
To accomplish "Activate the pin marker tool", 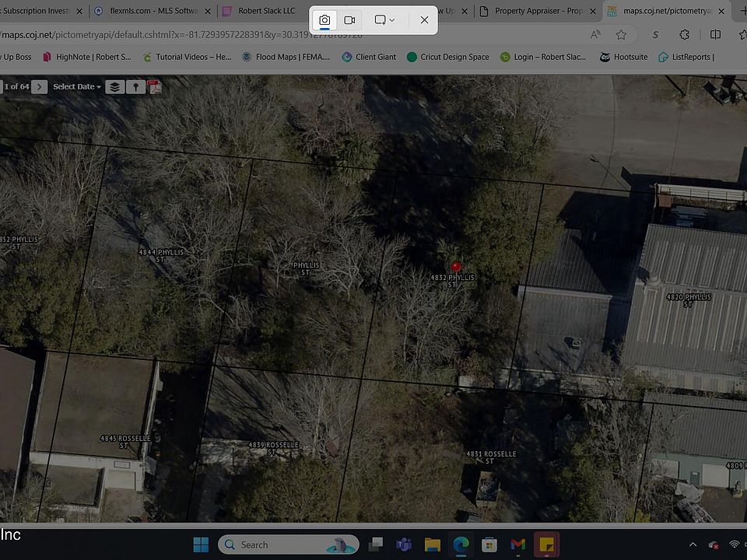I will pos(135,87).
